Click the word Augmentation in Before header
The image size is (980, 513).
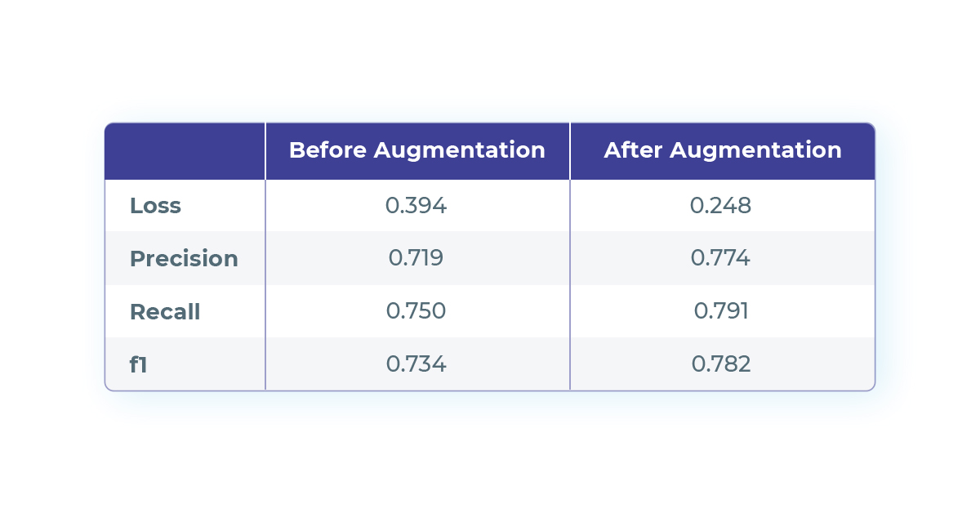[460, 151]
